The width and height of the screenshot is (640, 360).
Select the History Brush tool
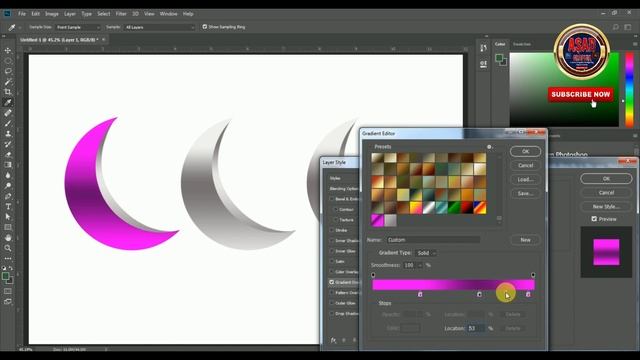click(x=8, y=144)
